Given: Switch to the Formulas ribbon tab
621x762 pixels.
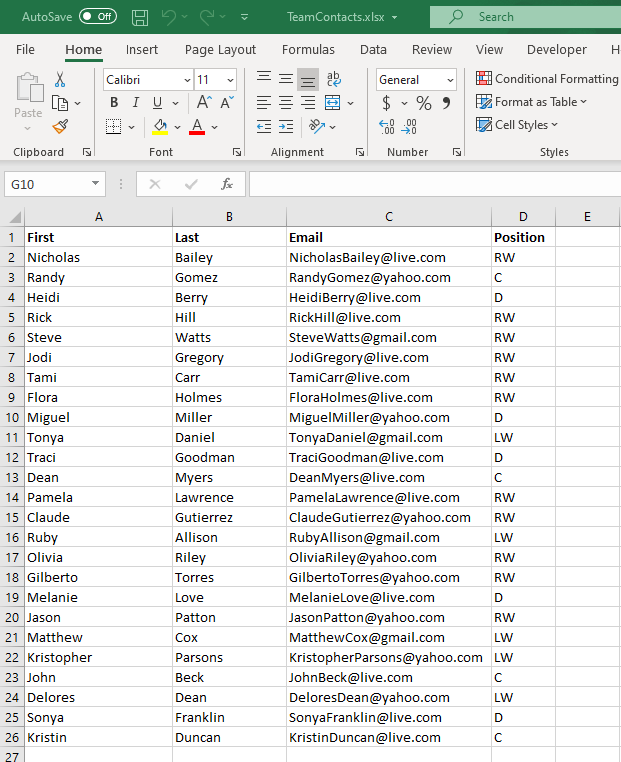Looking at the screenshot, I should (308, 50).
